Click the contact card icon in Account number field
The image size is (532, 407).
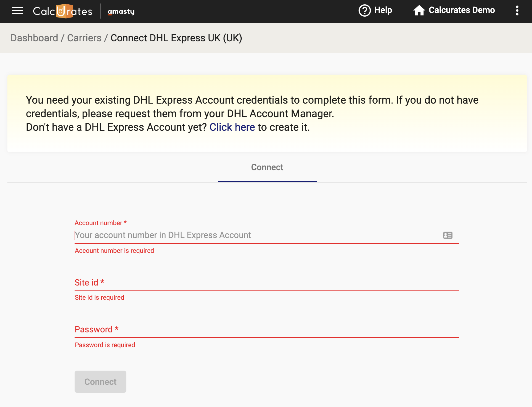[x=448, y=235]
